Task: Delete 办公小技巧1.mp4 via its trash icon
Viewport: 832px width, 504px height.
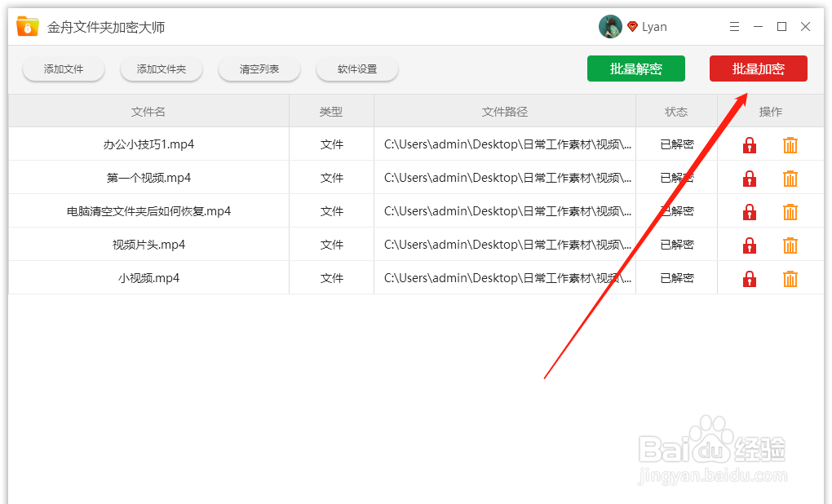Action: (x=790, y=144)
